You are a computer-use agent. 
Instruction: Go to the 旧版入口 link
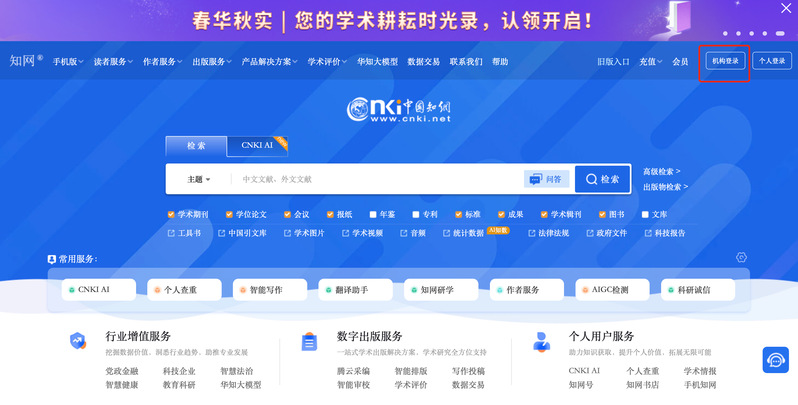[x=613, y=62]
